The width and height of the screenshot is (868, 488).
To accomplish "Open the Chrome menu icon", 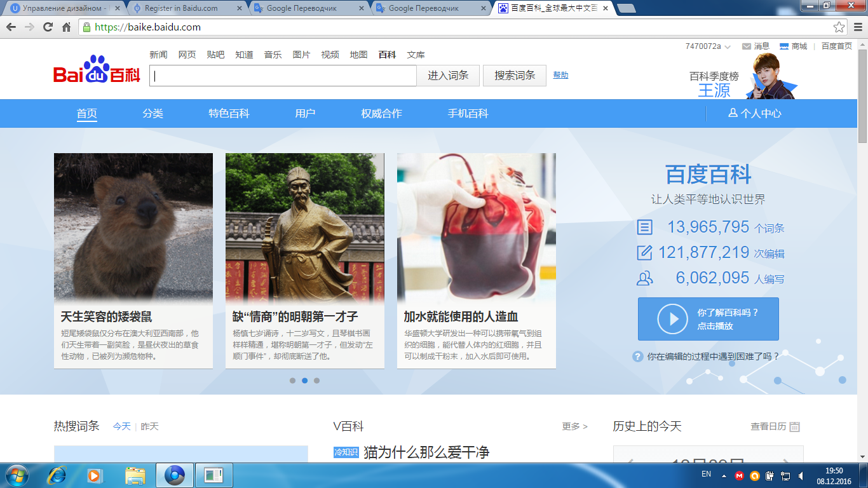I will pos(857,27).
